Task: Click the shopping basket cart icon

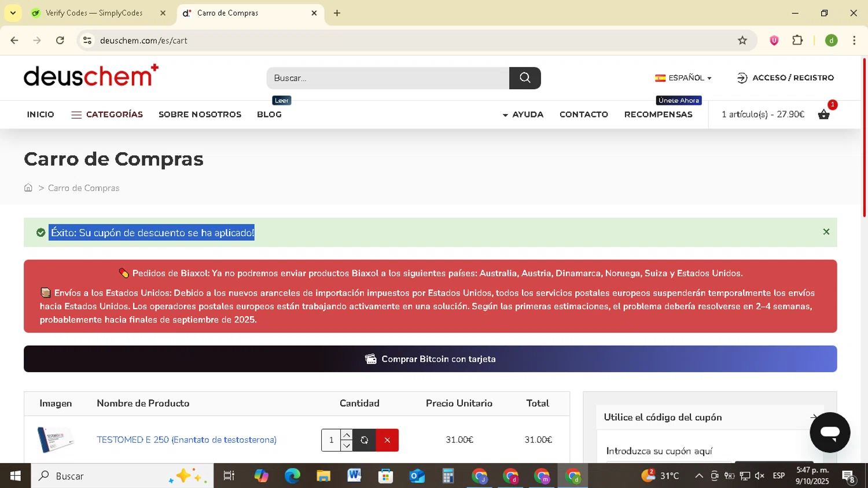Action: 824,115
